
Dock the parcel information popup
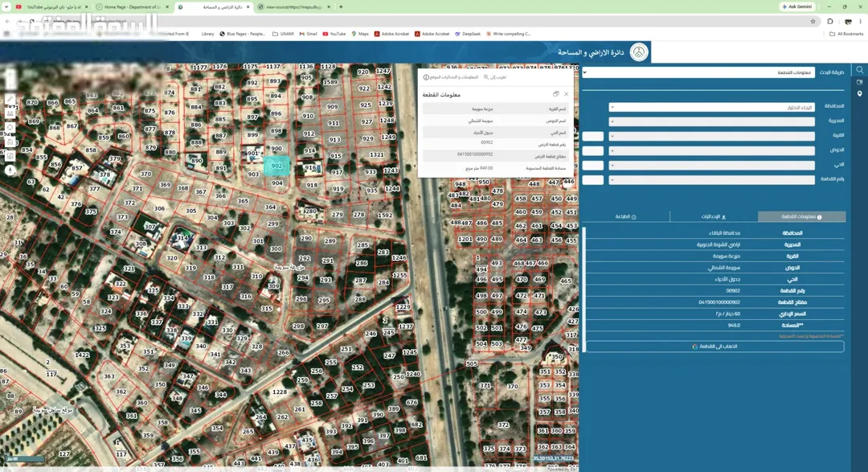[556, 94]
